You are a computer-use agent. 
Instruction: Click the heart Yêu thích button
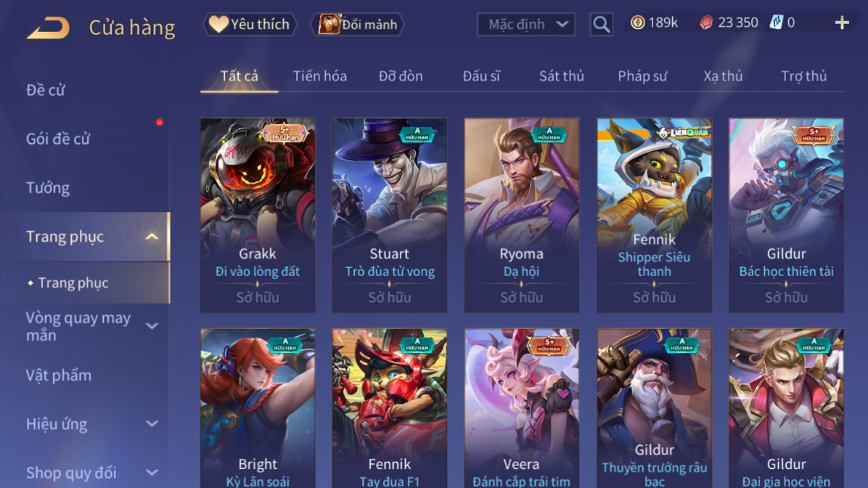pyautogui.click(x=250, y=25)
